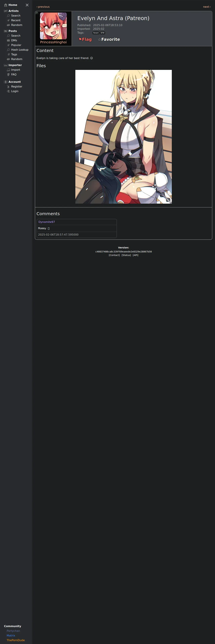This screenshot has width=215, height=644.
Task: Click the dice icon beside Posts Random
Action: [9, 59]
